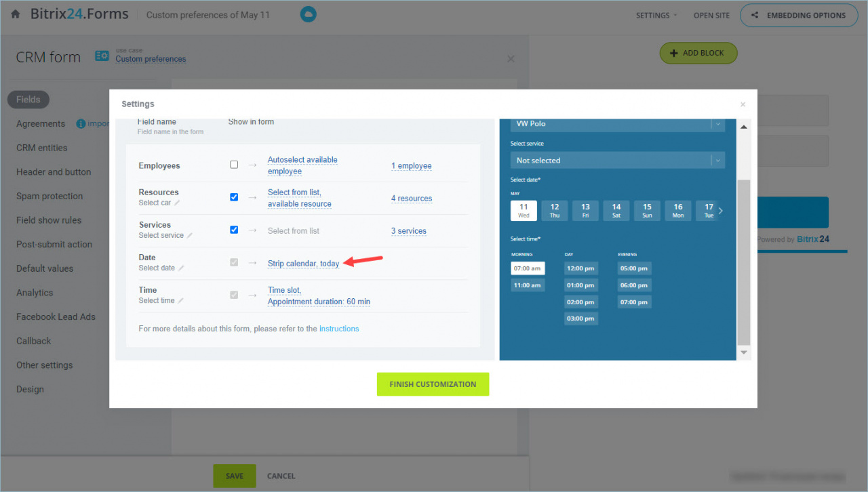This screenshot has width=868, height=492.
Task: Open 'Strip calendar, today' setting
Action: (x=303, y=264)
